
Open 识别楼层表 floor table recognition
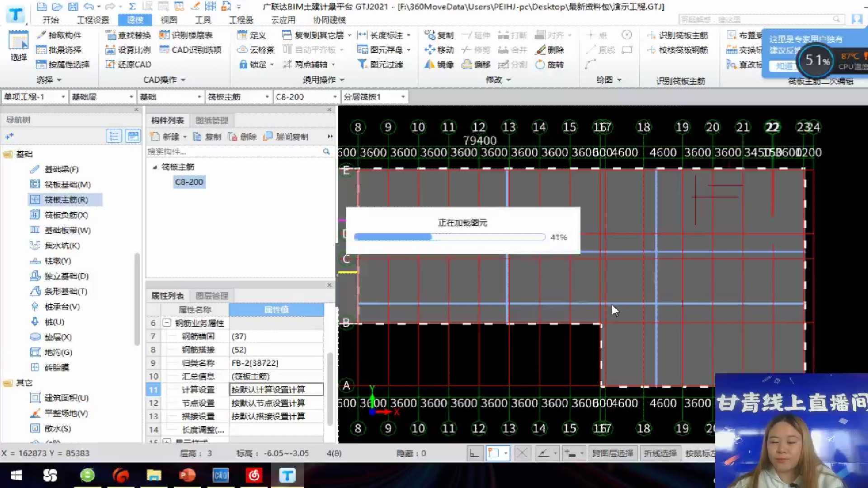coord(186,35)
